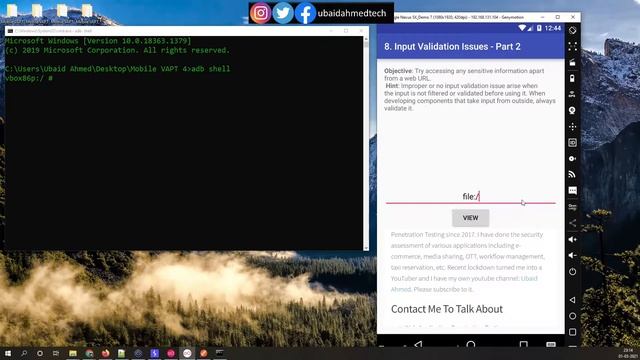Viewport: 640px width, 360px height.
Task: Open the Genymotion four-arrow remote control icon
Action: click(x=572, y=127)
